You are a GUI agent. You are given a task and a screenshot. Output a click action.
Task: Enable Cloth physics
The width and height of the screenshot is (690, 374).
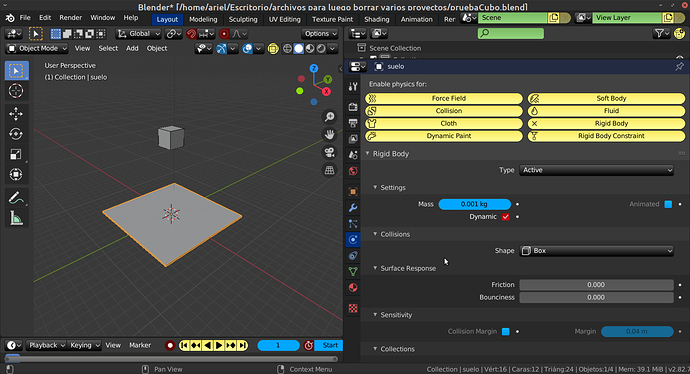click(x=444, y=123)
